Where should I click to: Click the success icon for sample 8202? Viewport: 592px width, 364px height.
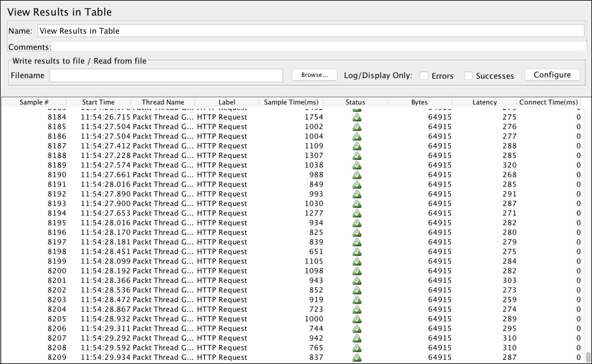pos(357,289)
